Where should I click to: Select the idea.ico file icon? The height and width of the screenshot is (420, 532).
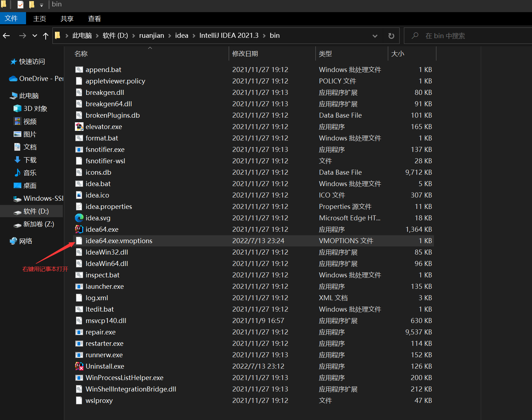(79, 195)
